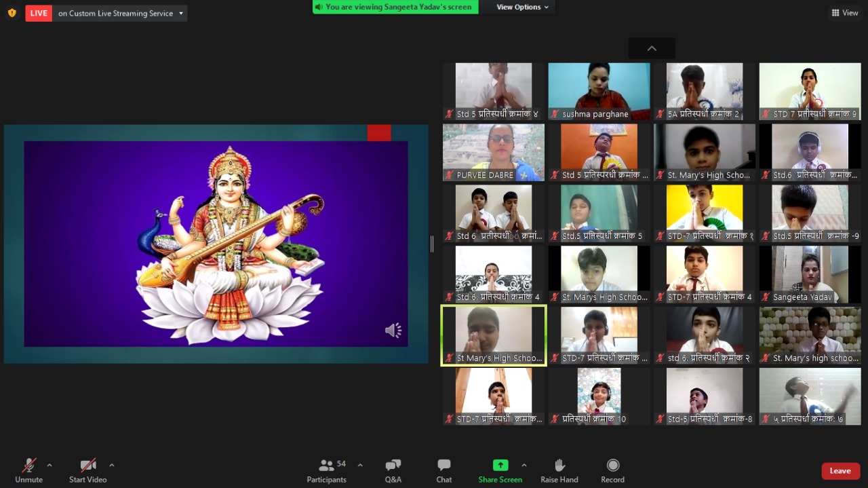Select the 'STD 7 प्रतिस्पर्धी क्रमांक 9' video tile
This screenshot has height=488, width=868.
click(x=810, y=92)
